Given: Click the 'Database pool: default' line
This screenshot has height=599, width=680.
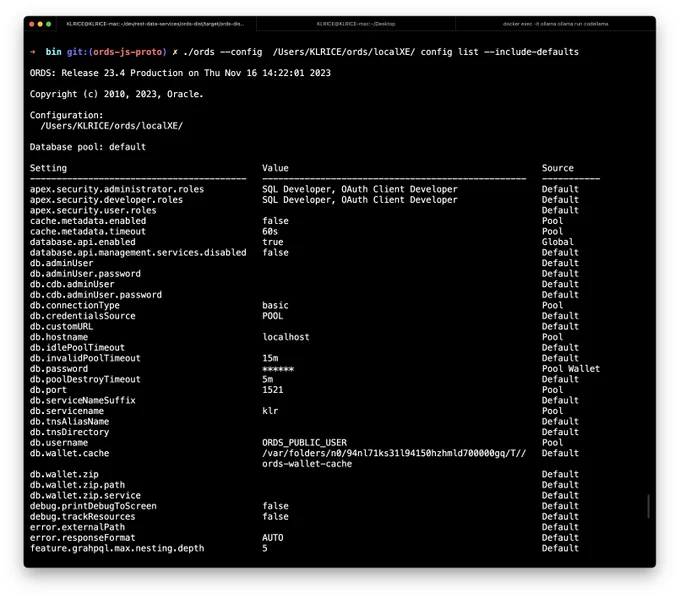Looking at the screenshot, I should tap(88, 147).
